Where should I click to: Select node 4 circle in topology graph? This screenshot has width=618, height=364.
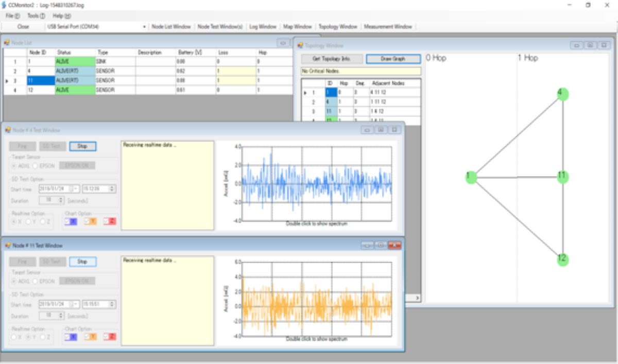pyautogui.click(x=562, y=94)
